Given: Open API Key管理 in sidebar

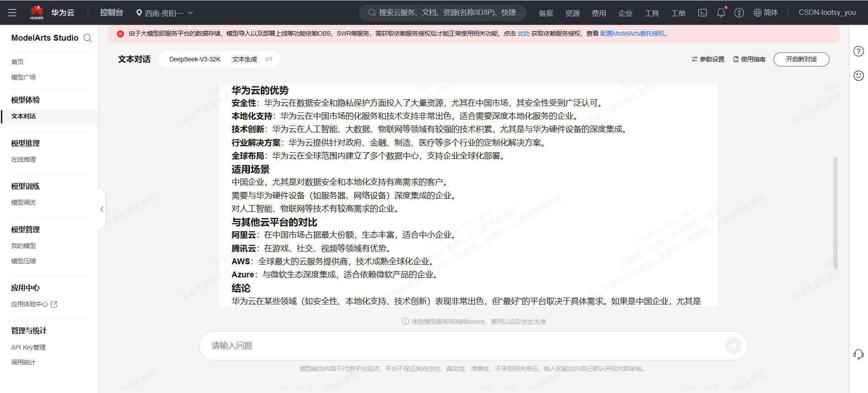Looking at the screenshot, I should click(x=28, y=347).
